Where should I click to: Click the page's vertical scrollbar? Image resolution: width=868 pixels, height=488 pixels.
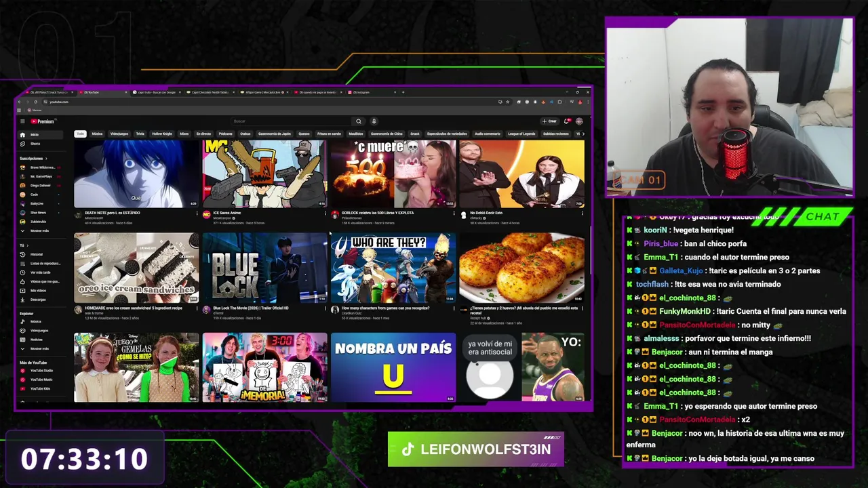pyautogui.click(x=590, y=251)
